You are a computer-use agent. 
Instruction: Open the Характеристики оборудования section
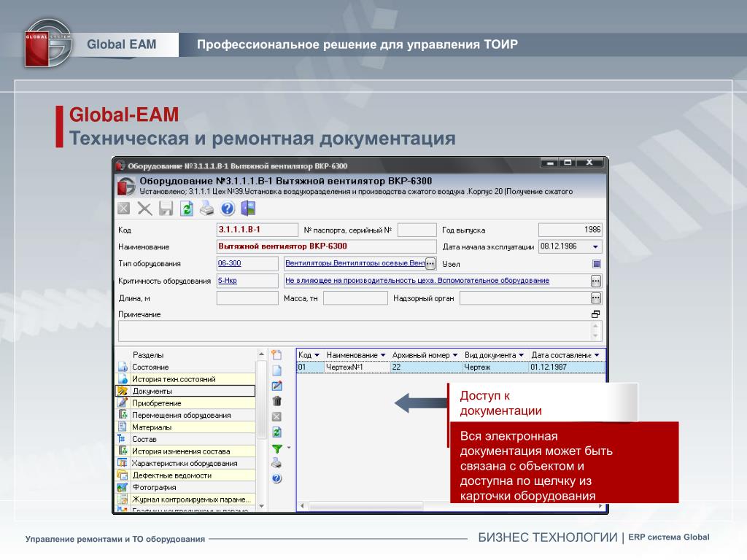click(x=186, y=463)
